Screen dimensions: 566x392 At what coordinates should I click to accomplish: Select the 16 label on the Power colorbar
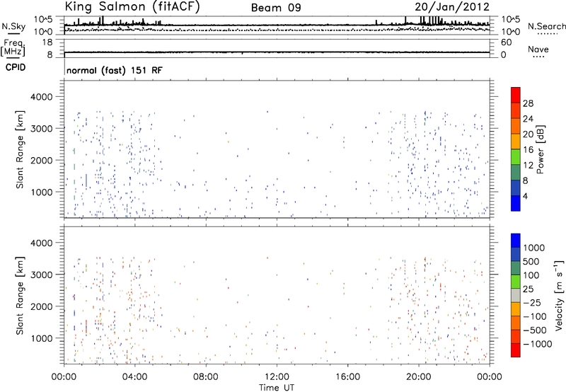point(528,150)
